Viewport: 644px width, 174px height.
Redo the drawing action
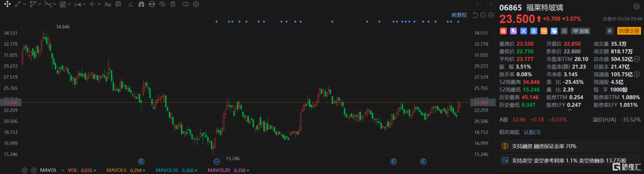[491, 4]
